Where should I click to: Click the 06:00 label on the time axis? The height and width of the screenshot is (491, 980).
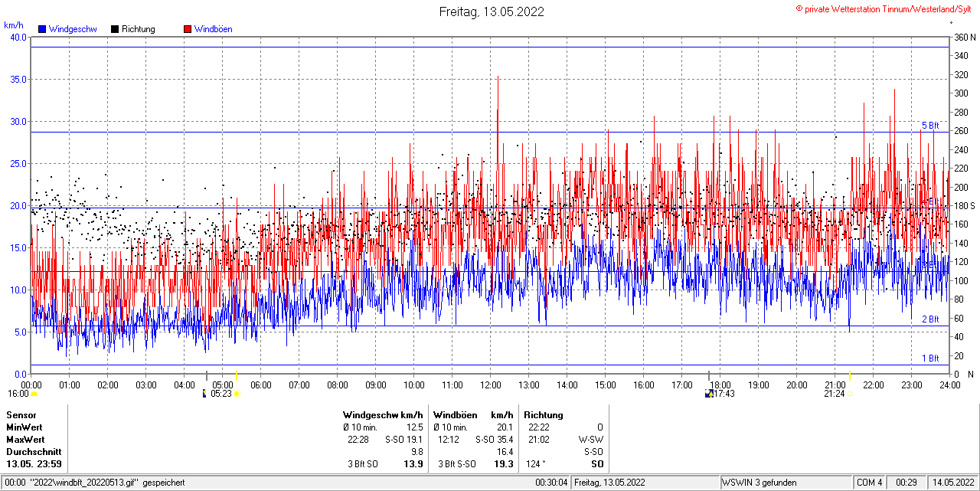click(261, 385)
